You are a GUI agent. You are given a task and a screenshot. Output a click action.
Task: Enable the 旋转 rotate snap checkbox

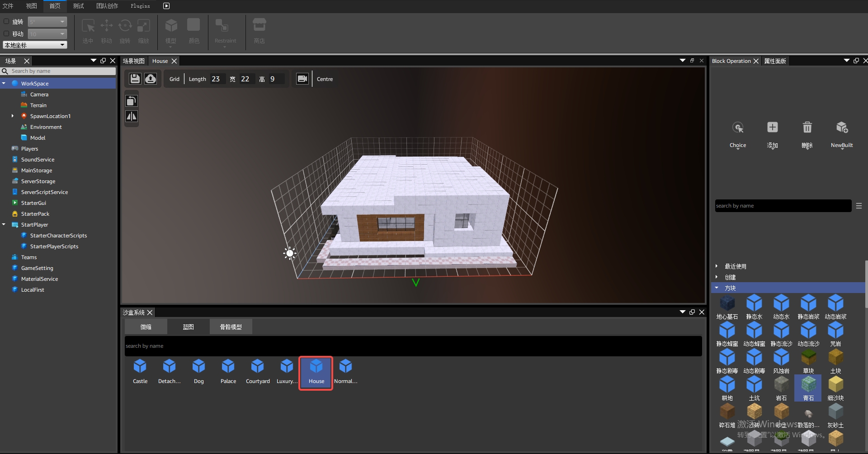[6, 21]
